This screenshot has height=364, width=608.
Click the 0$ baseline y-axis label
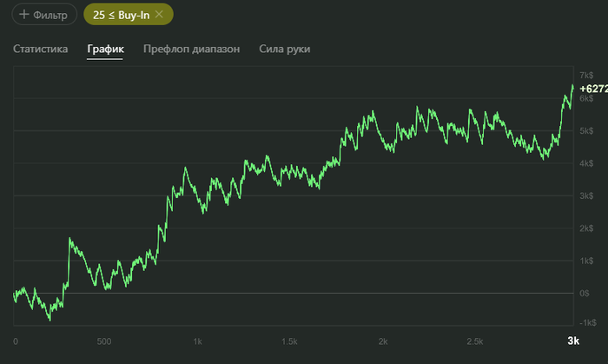tap(585, 293)
